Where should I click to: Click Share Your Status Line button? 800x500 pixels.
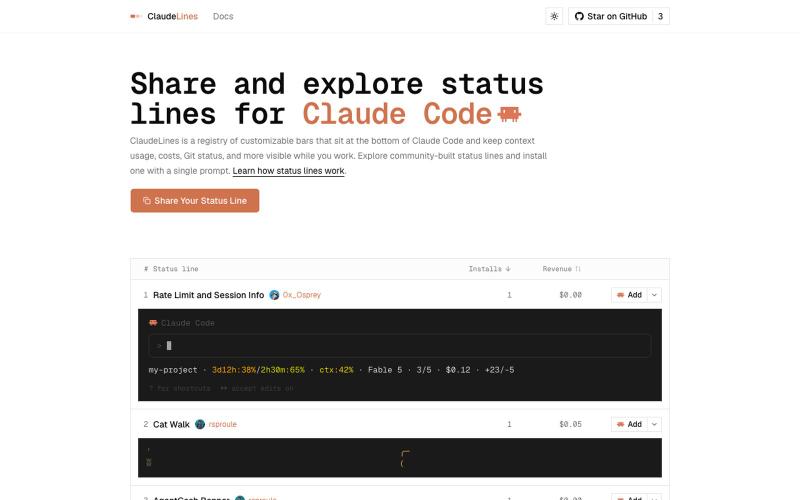click(195, 201)
